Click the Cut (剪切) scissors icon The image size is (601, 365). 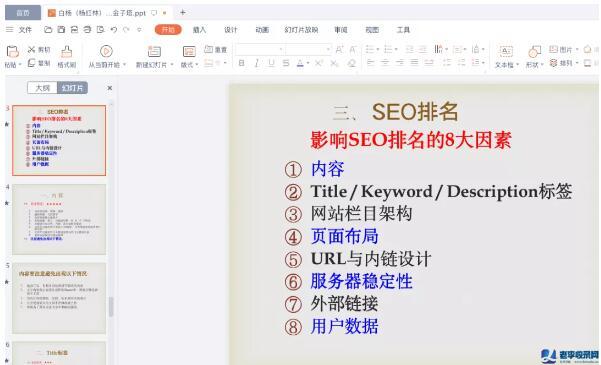[31, 49]
